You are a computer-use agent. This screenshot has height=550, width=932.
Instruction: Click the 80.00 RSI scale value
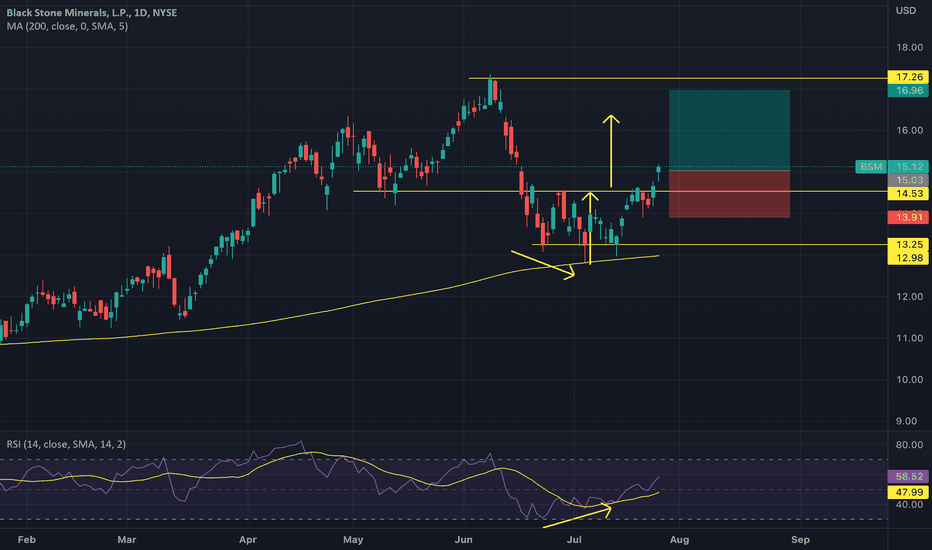click(909, 445)
